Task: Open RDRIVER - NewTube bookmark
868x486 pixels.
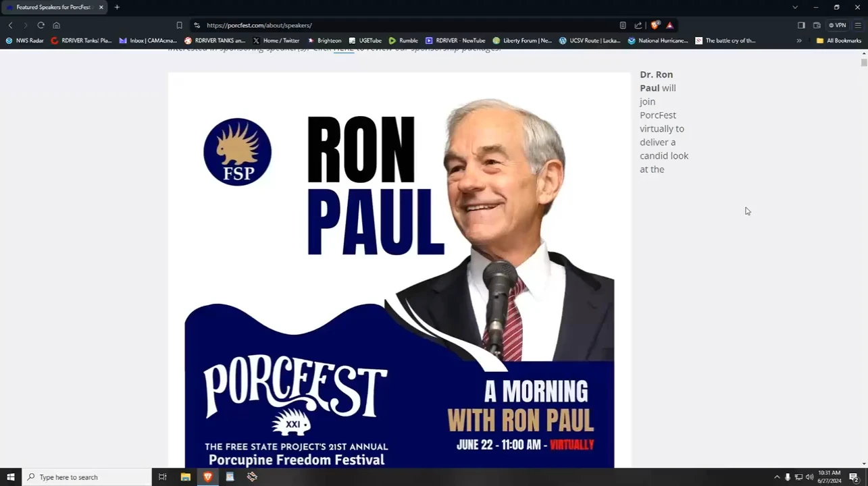Action: click(455, 40)
